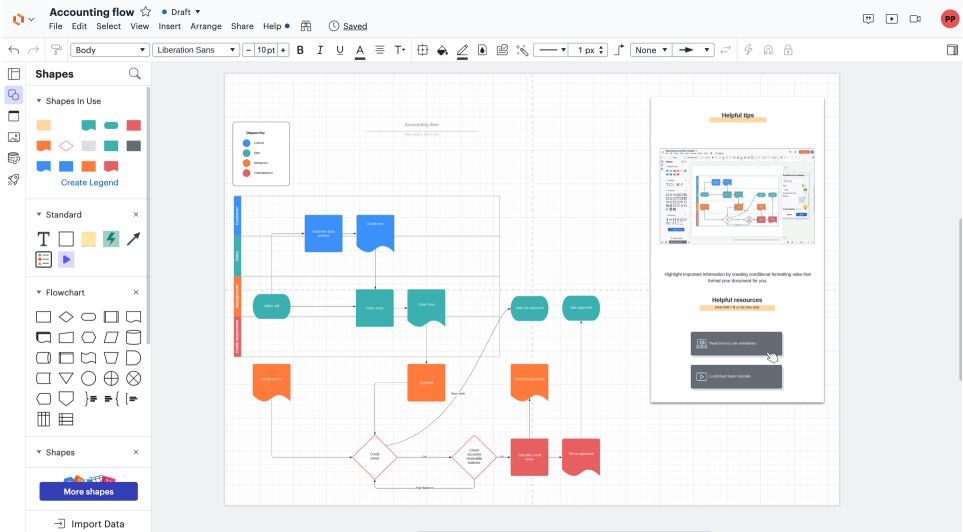The image size is (963, 532).
Task: Open the fill color bucket
Action: tap(442, 50)
